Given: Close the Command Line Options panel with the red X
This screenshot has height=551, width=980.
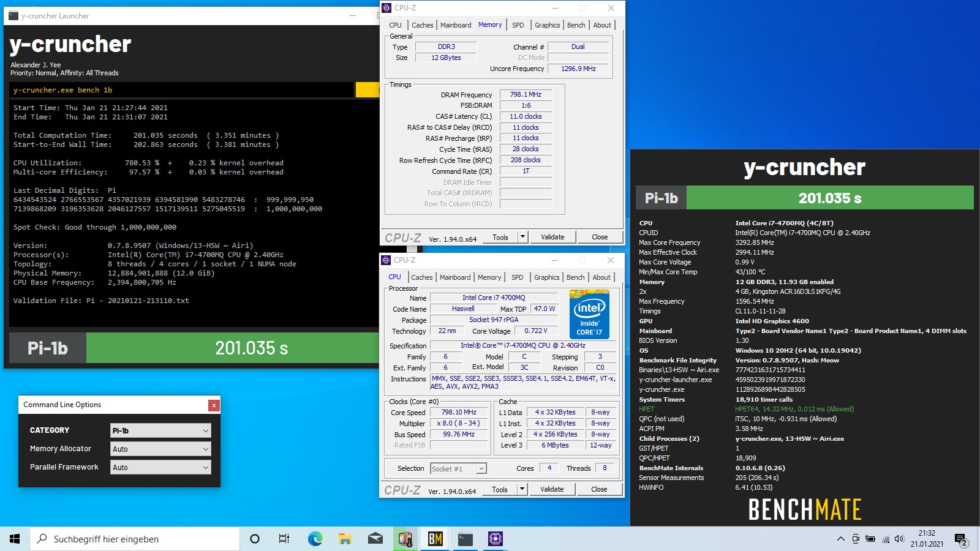Looking at the screenshot, I should click(214, 405).
